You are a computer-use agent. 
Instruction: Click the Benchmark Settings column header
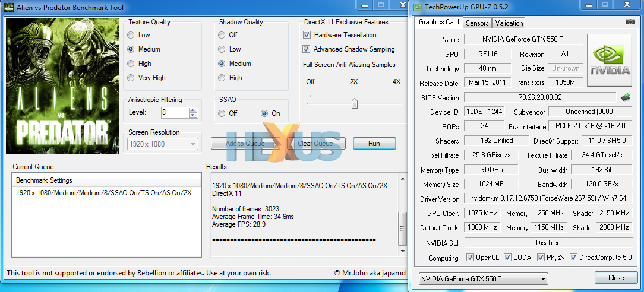(x=106, y=180)
